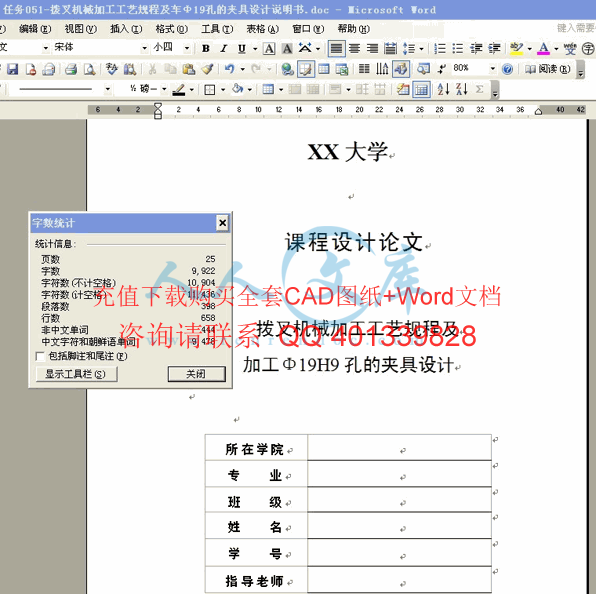Click the Undo arrow icon
Viewport: 596px width, 594px height.
(230, 69)
